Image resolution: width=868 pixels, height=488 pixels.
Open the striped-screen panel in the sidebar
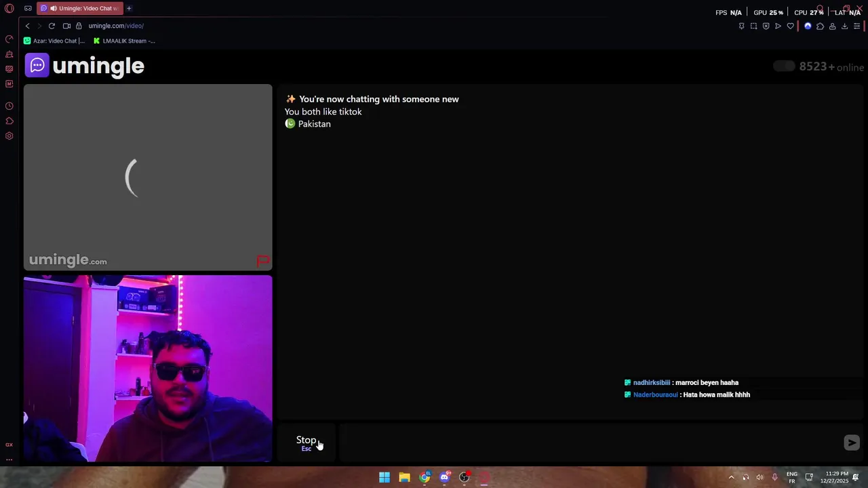pyautogui.click(x=9, y=68)
